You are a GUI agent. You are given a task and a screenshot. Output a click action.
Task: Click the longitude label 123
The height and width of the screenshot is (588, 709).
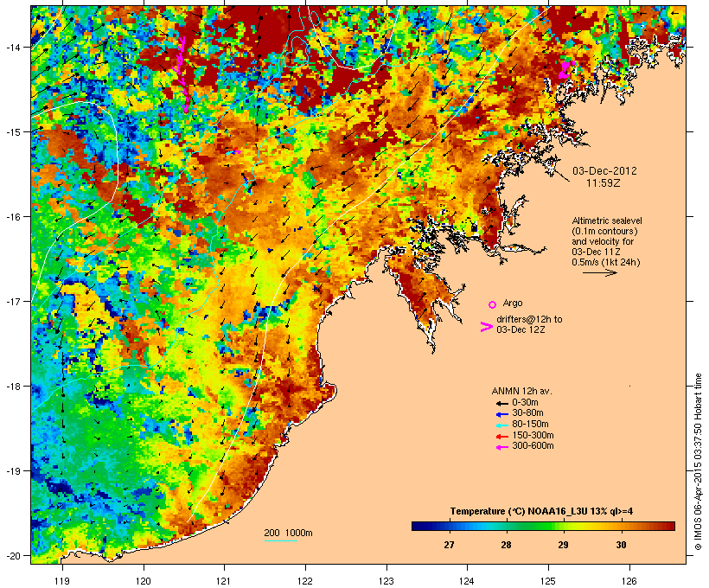(386, 581)
